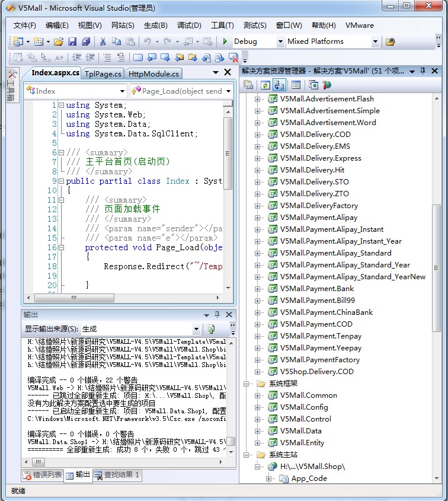Expand the V5Mall.Payment.Alipay project node
Viewport: 448px width, 501px height.
pos(257,218)
